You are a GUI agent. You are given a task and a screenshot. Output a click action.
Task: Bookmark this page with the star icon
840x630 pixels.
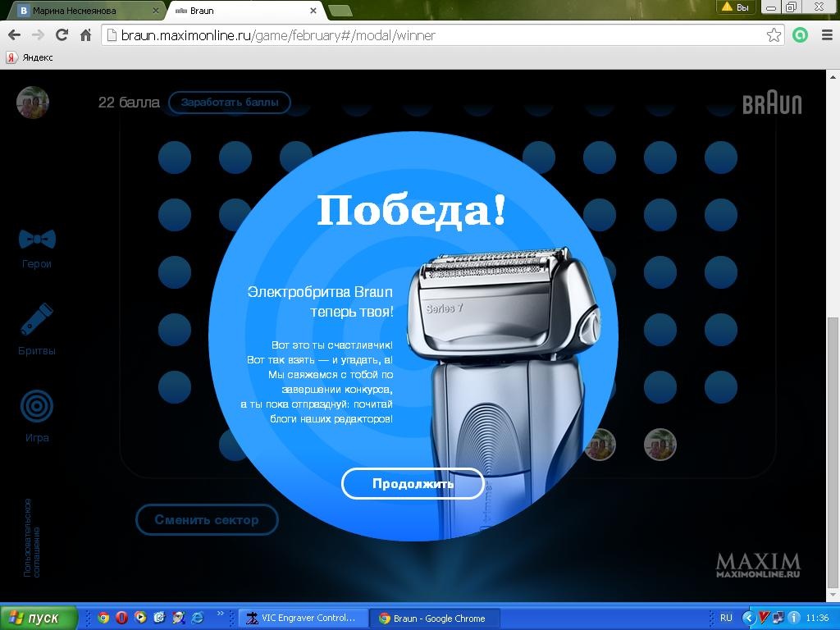773,35
